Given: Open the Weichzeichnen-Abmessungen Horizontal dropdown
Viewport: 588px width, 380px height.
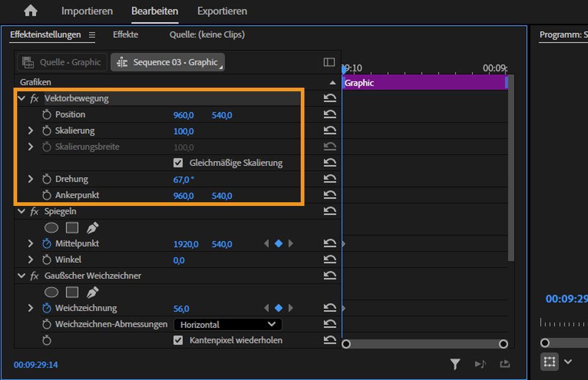Looking at the screenshot, I should tap(227, 324).
